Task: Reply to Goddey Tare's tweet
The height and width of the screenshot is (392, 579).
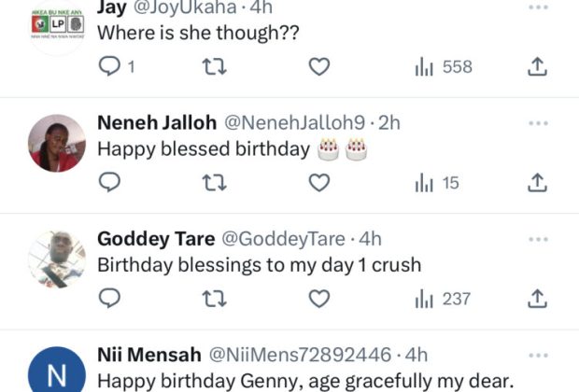Action: pos(110,299)
